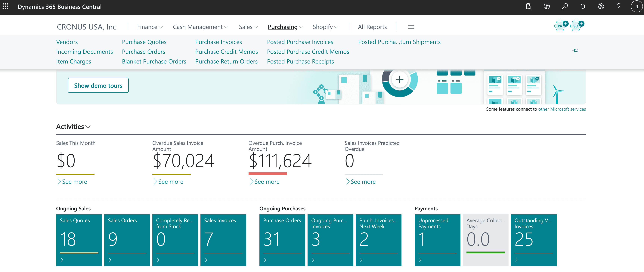Click the $111,624 overdue purchase amount
Image resolution: width=644 pixels, height=272 pixels.
click(x=280, y=161)
